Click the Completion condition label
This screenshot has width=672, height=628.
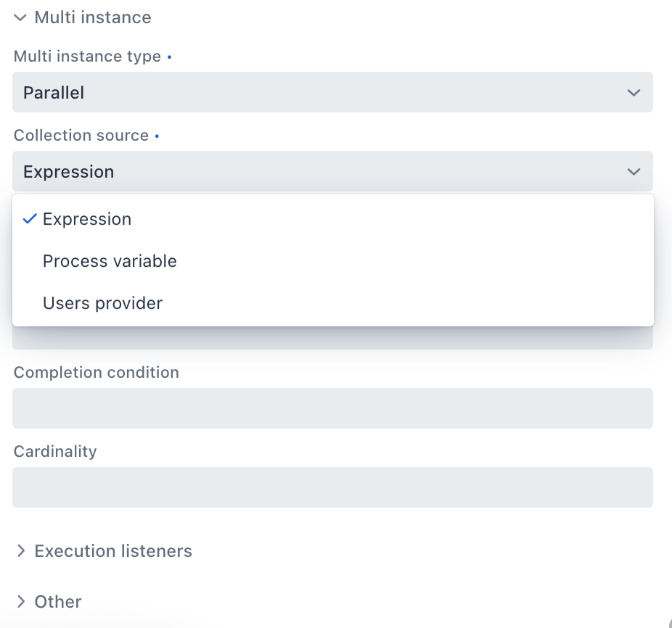[x=96, y=372]
